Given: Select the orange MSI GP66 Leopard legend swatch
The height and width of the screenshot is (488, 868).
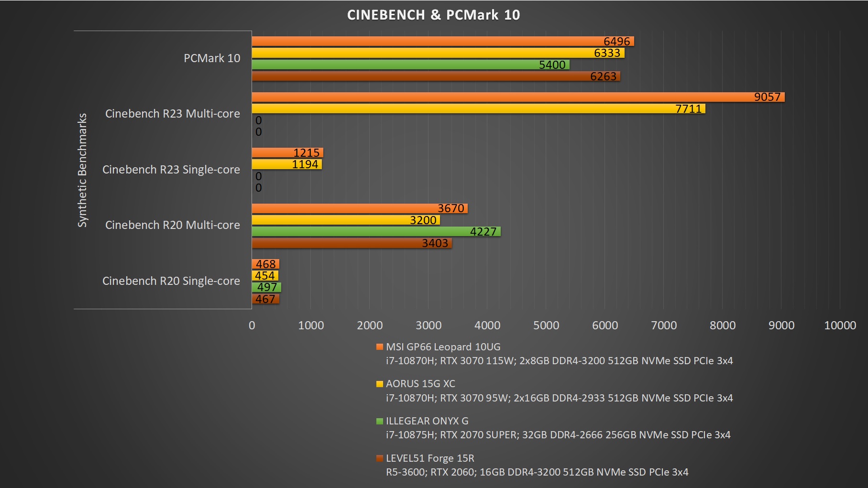Looking at the screenshot, I should coord(380,347).
